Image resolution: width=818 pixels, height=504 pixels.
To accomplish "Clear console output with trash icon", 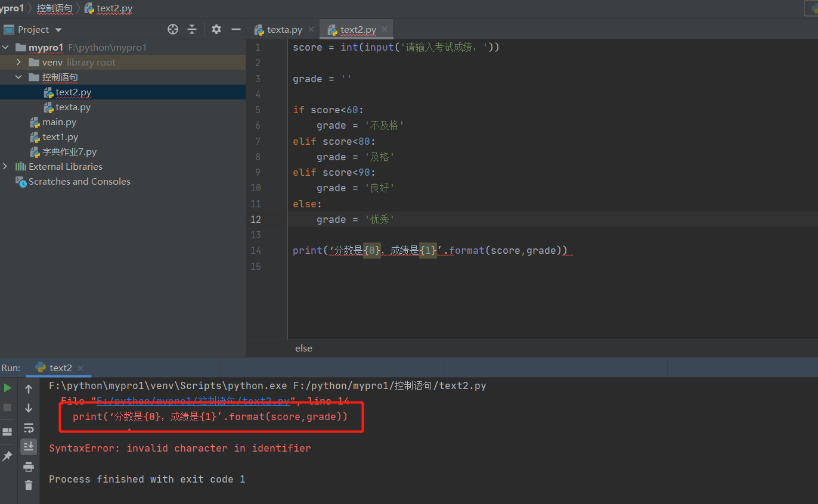I will coord(29,485).
